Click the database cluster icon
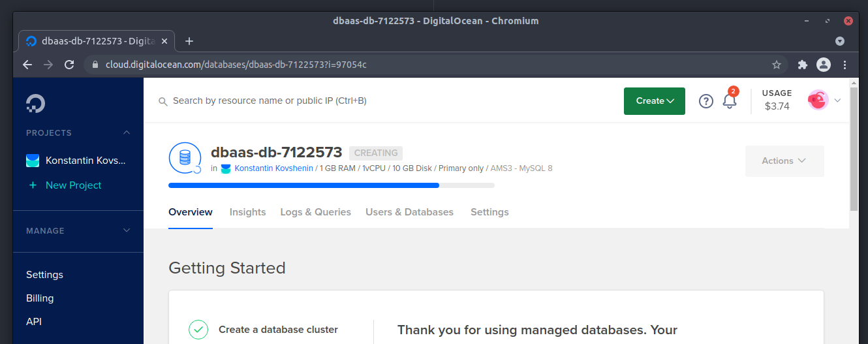 pos(185,157)
